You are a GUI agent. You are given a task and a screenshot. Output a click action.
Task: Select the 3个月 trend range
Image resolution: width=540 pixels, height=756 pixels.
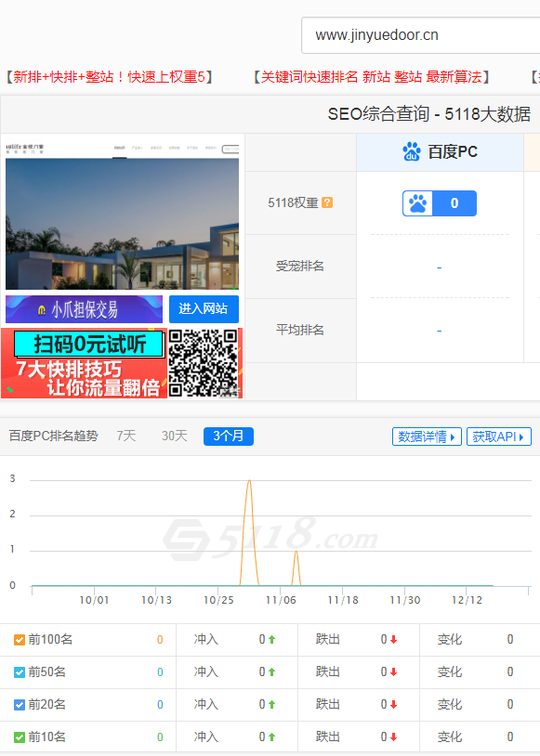tap(229, 437)
